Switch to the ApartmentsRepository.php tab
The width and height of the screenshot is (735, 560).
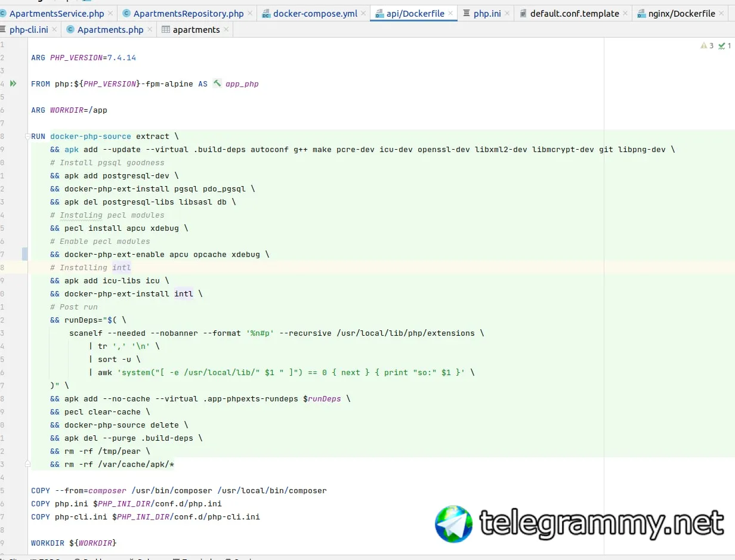(189, 14)
